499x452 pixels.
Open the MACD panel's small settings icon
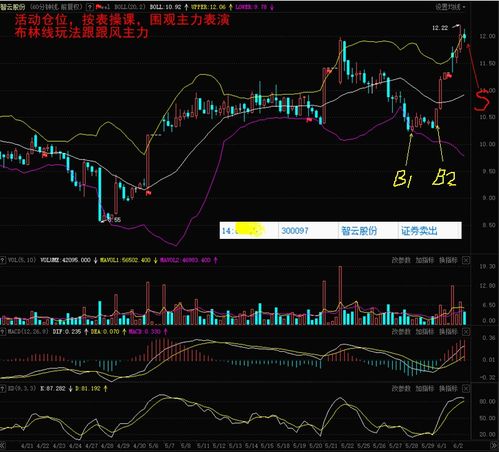pyautogui.click(x=3, y=332)
